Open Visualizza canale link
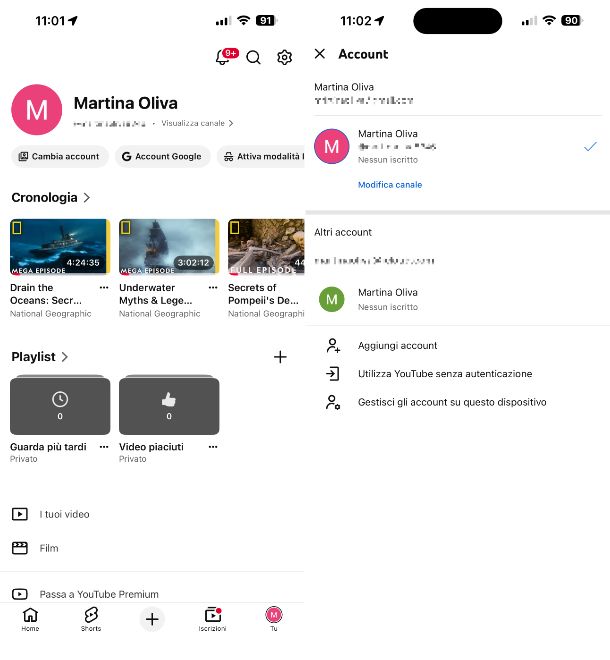This screenshot has width=610, height=660. pyautogui.click(x=197, y=123)
